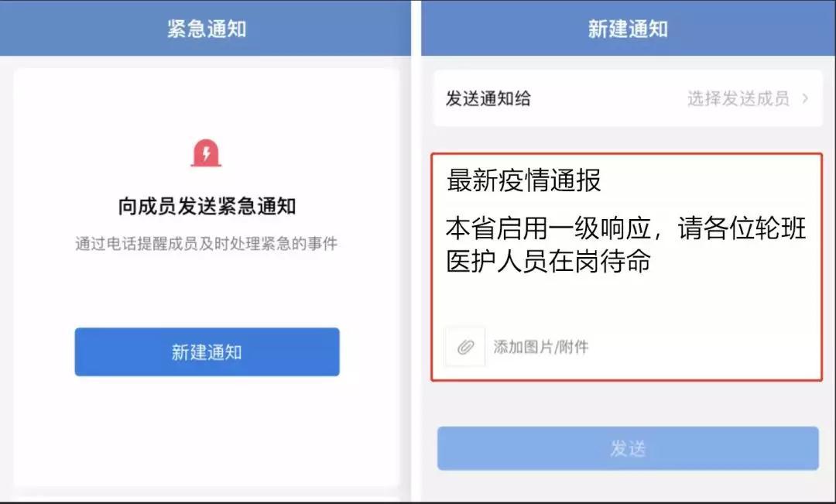Open 选择发送成员 member selector
Image resolution: width=836 pixels, height=504 pixels.
pyautogui.click(x=738, y=98)
